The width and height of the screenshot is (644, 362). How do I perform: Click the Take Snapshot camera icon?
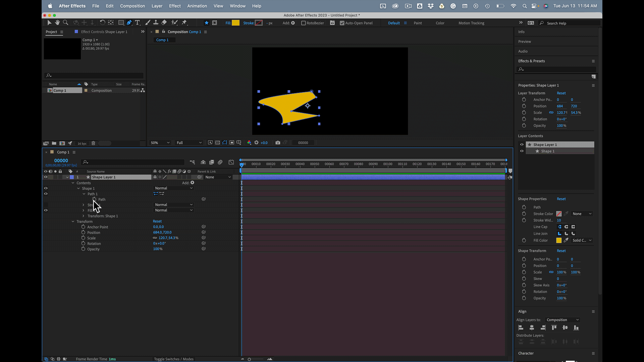[x=278, y=143]
